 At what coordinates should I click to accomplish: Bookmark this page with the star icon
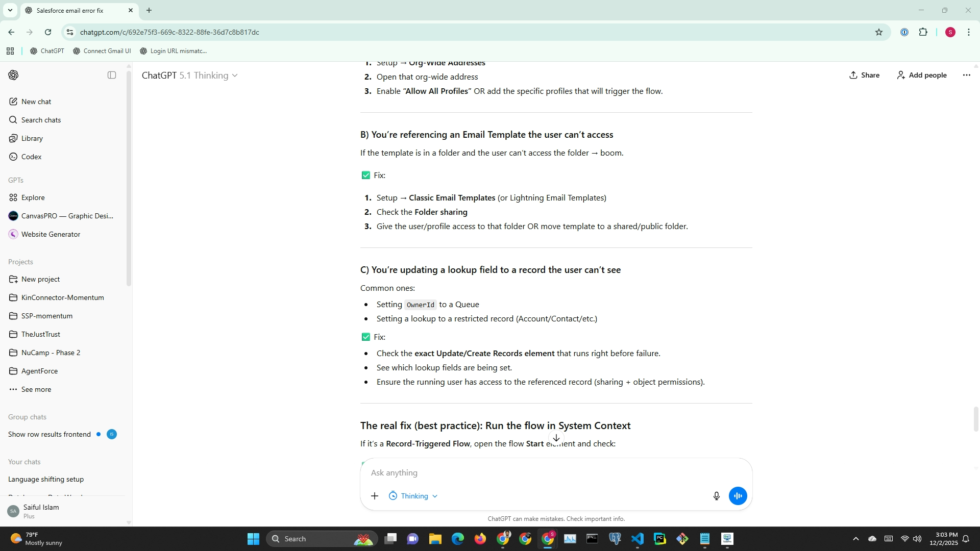click(x=878, y=32)
